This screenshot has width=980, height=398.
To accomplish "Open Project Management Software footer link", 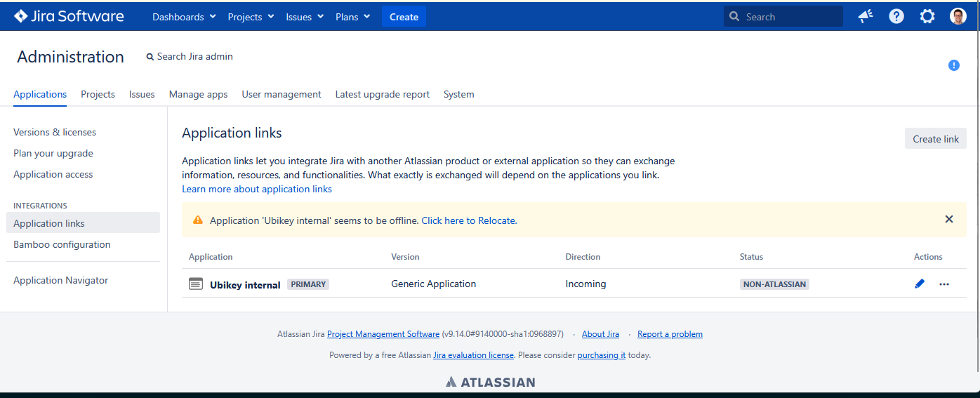I will click(x=383, y=334).
